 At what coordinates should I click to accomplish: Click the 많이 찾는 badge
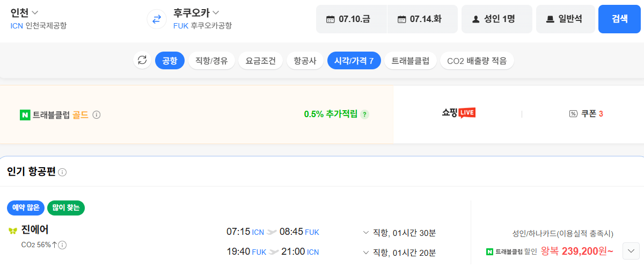66,207
